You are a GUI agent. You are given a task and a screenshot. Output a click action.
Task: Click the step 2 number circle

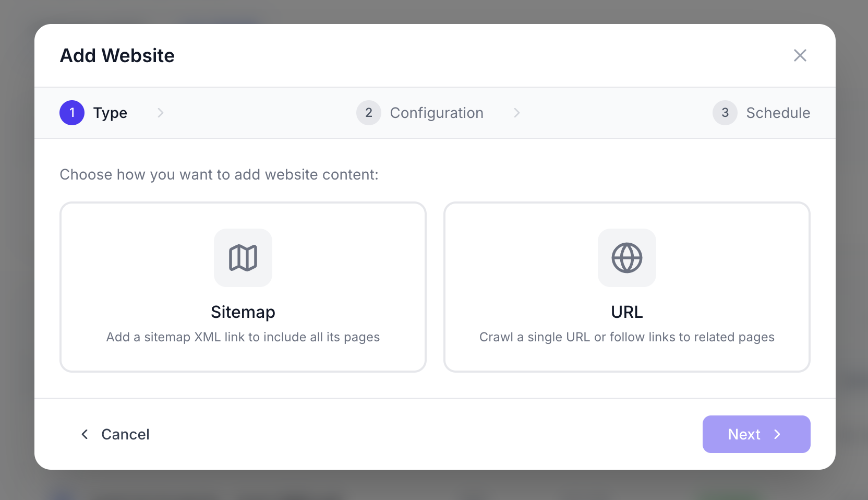click(x=369, y=113)
